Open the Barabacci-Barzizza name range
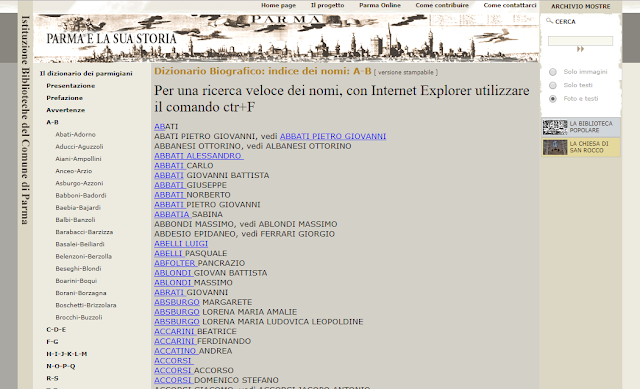 84,232
